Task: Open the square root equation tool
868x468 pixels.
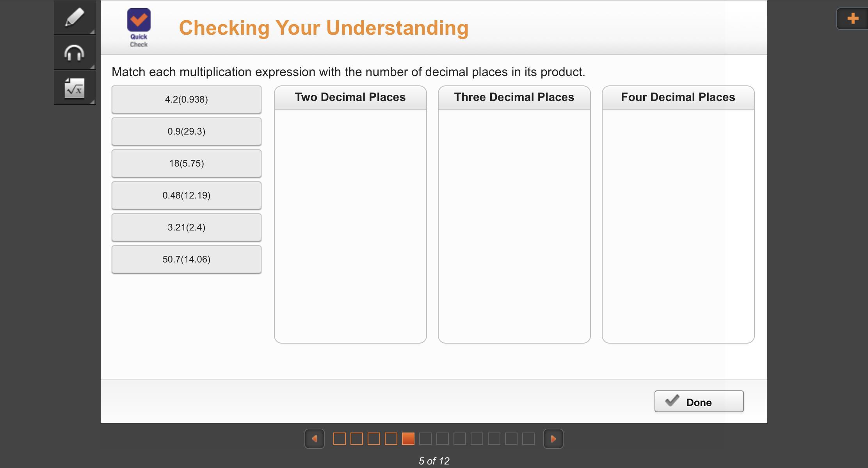Action: pyautogui.click(x=75, y=88)
